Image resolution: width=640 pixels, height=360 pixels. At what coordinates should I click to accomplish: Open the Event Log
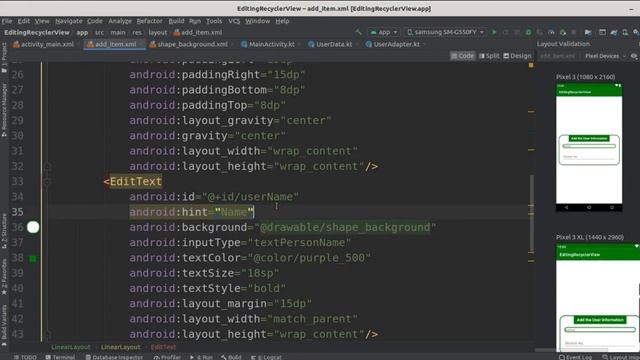click(x=576, y=357)
